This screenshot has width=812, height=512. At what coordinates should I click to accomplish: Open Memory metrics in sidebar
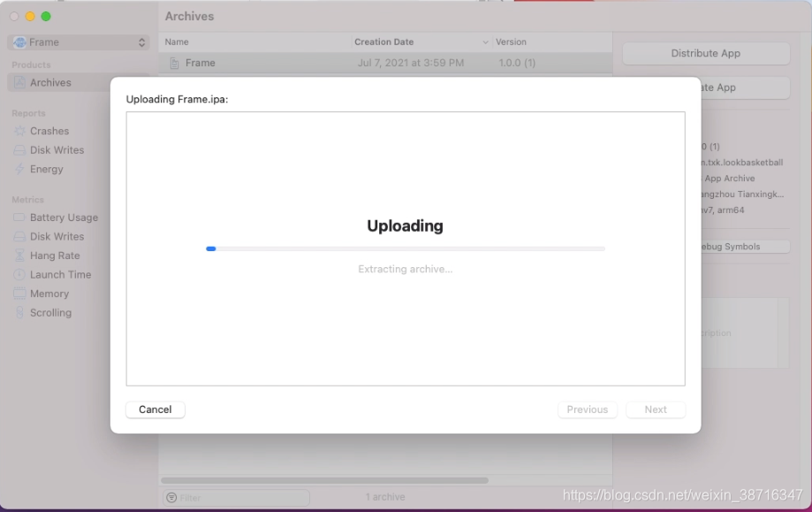(x=49, y=294)
